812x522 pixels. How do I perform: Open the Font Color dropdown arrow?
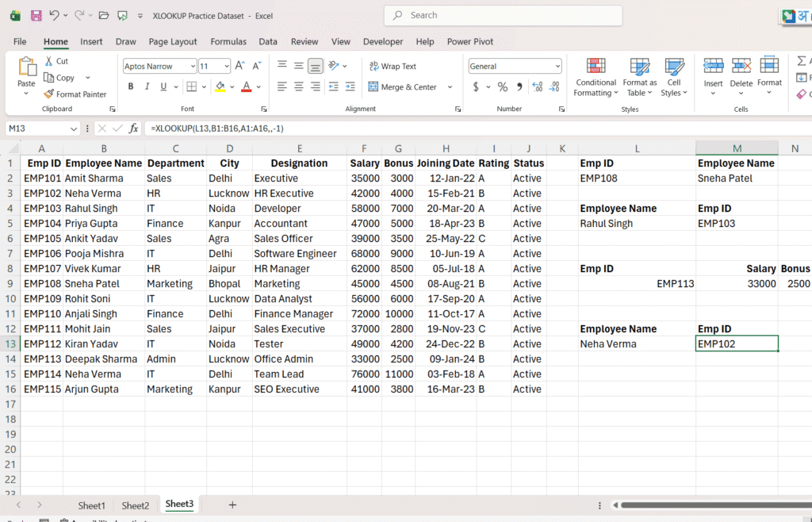(259, 87)
